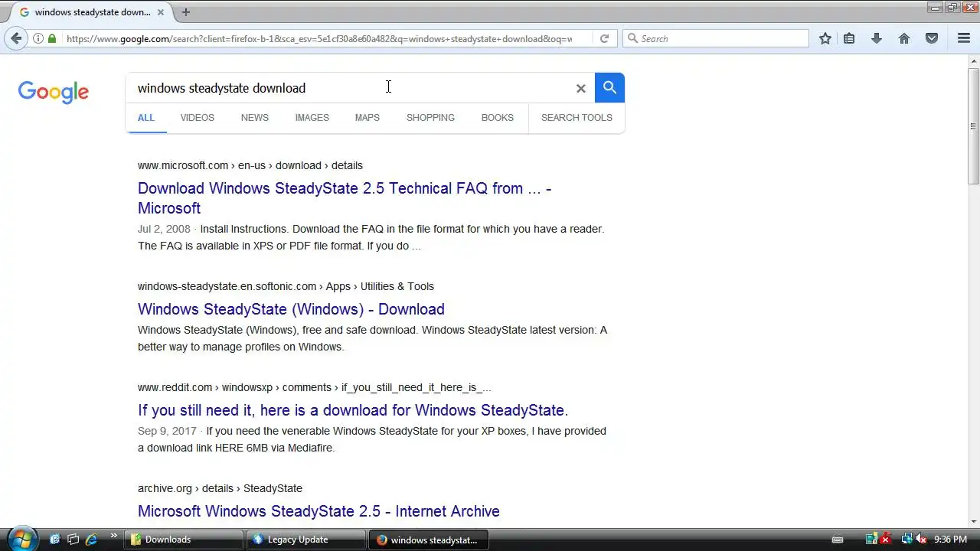Open the Reddit SteadyState download result
Viewport: 980px width, 551px height.
[x=353, y=410]
